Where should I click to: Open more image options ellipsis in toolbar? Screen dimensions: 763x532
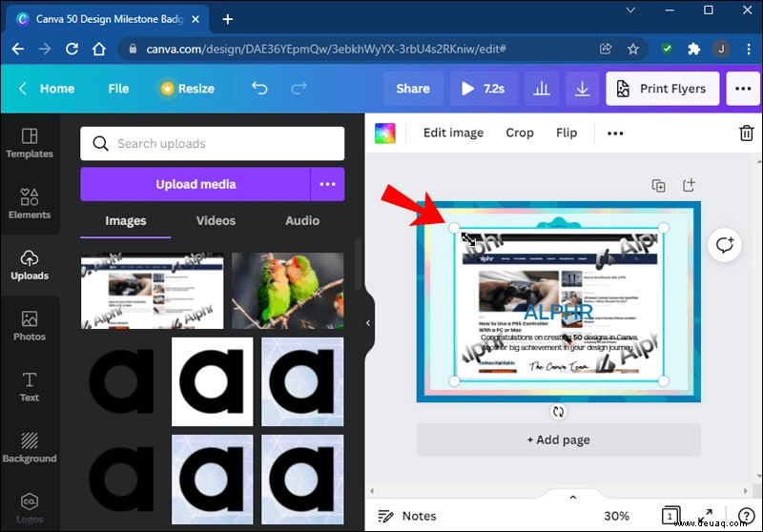click(615, 133)
